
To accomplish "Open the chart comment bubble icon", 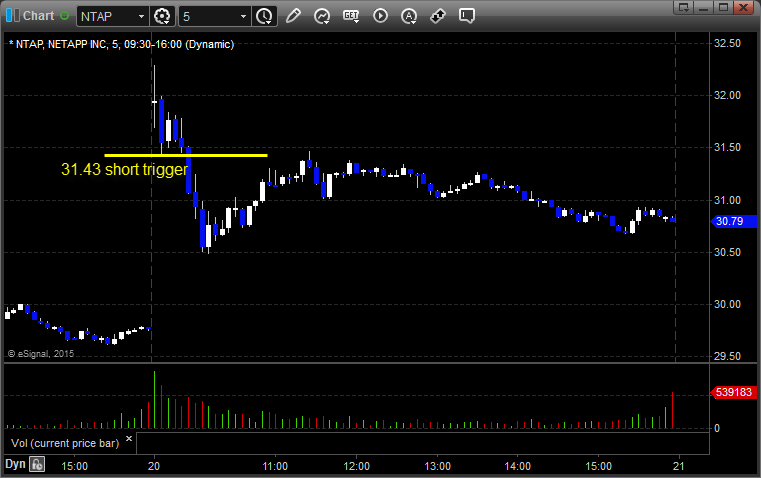I will (x=467, y=16).
